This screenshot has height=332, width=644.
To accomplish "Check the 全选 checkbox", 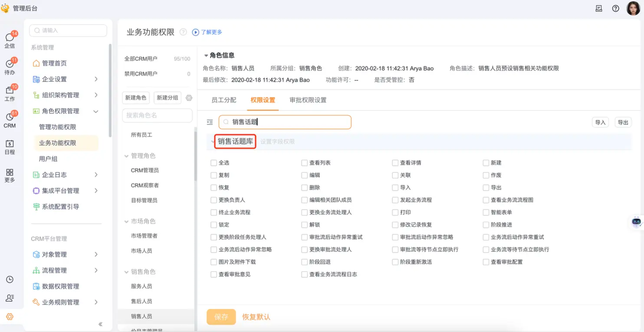I will [x=214, y=163].
